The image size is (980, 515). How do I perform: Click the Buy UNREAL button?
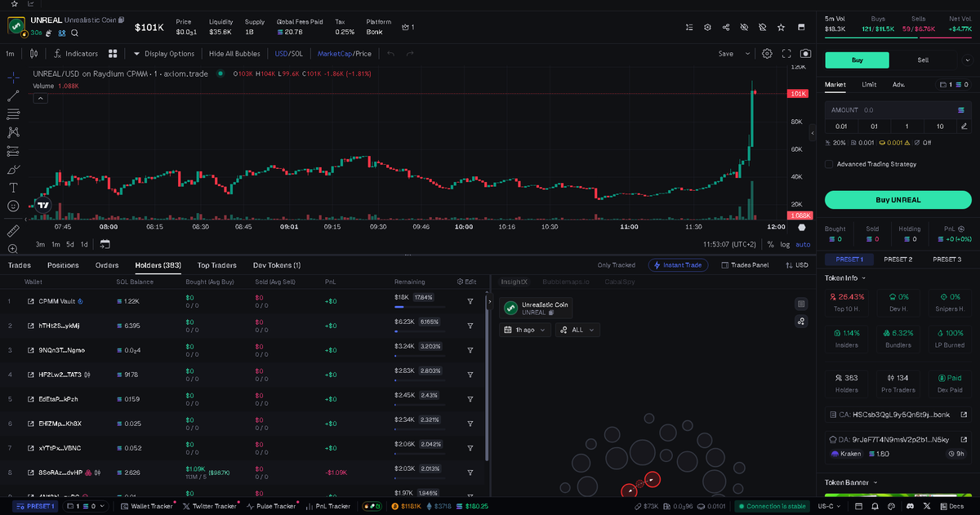click(898, 200)
